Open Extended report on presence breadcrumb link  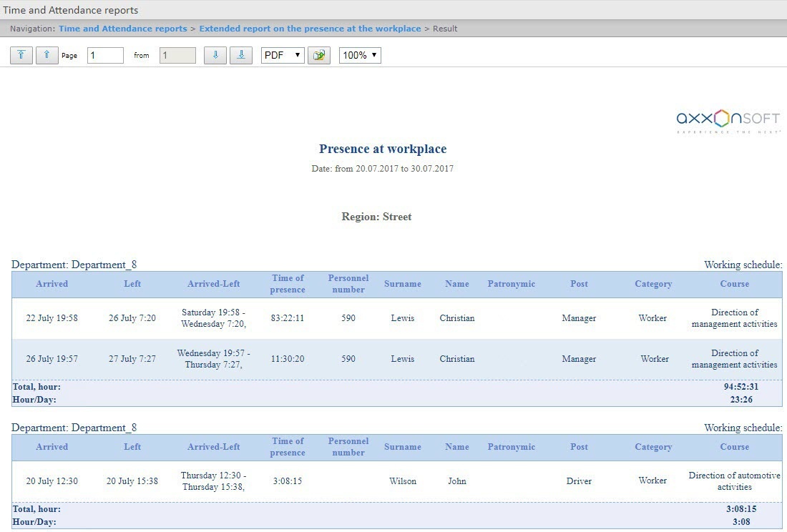point(310,29)
